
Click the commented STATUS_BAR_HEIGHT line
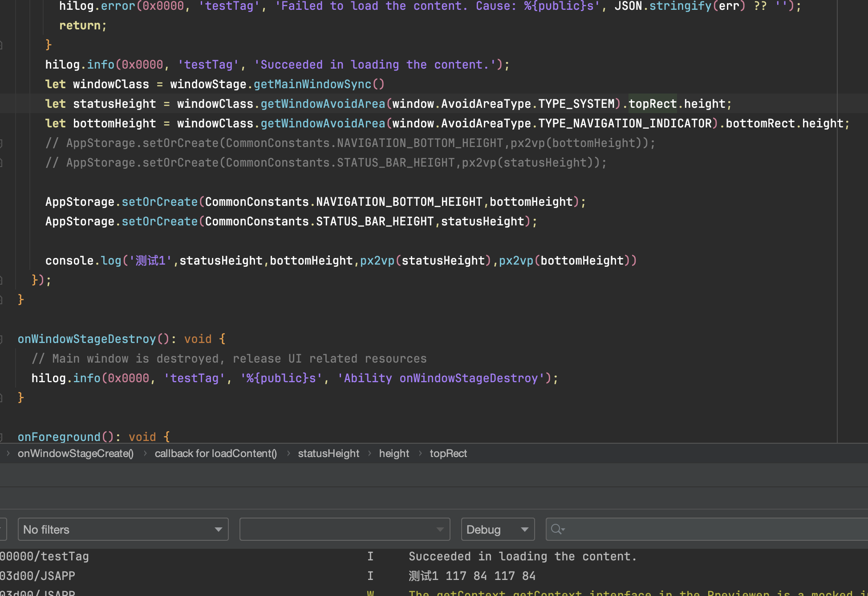click(326, 163)
